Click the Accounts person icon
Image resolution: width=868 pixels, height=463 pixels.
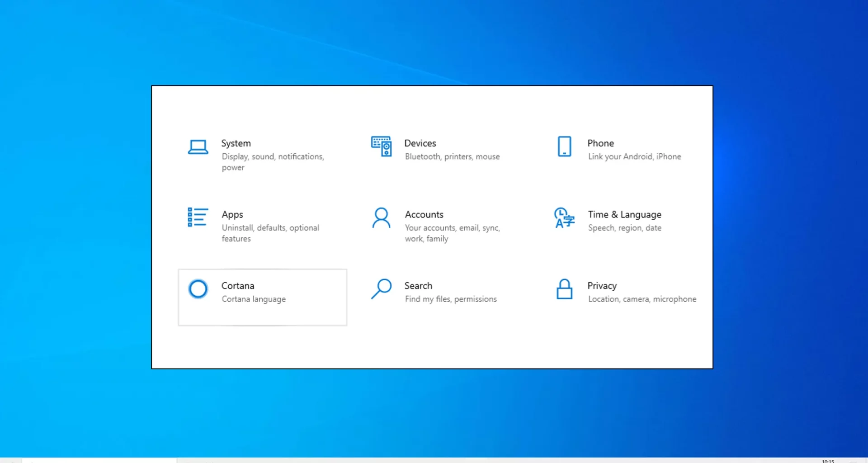(x=381, y=218)
